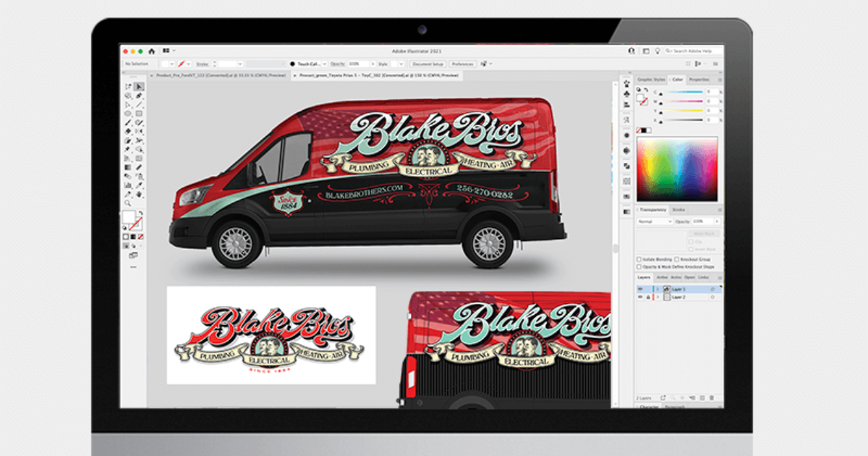Click the Preferences button

463,64
